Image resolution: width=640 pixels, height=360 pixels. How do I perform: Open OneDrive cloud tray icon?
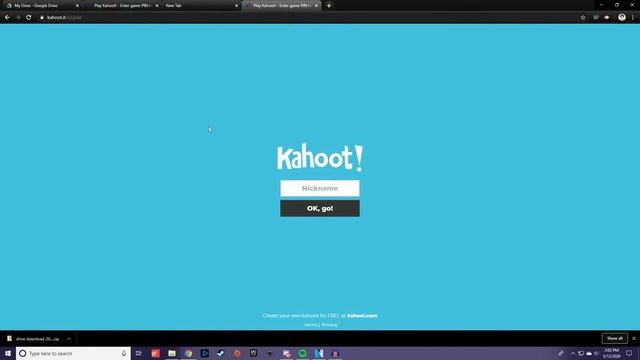pyautogui.click(x=589, y=353)
